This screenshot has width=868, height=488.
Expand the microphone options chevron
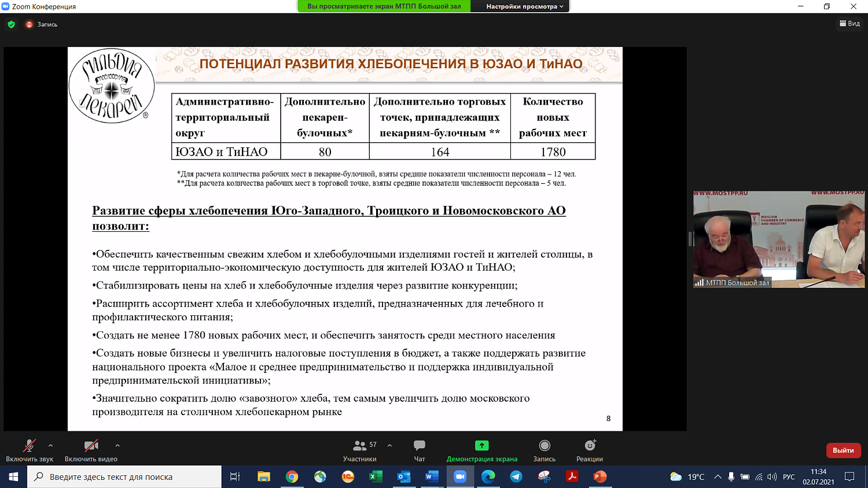click(50, 446)
